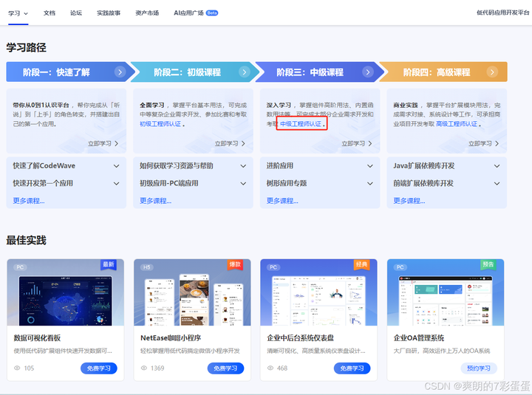The height and width of the screenshot is (395, 532).
Task: Click 免费学习 button for 企业中后台系统仪表盘
Action: point(352,368)
